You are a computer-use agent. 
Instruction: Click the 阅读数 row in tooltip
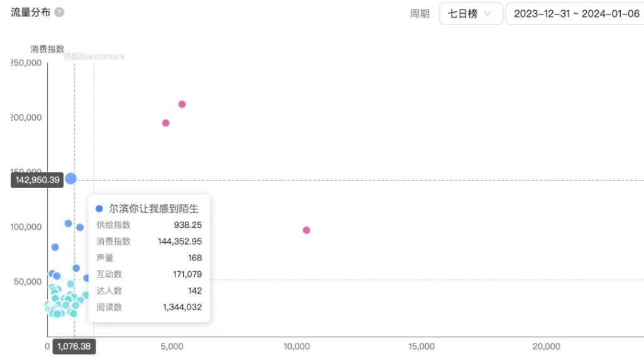(149, 307)
